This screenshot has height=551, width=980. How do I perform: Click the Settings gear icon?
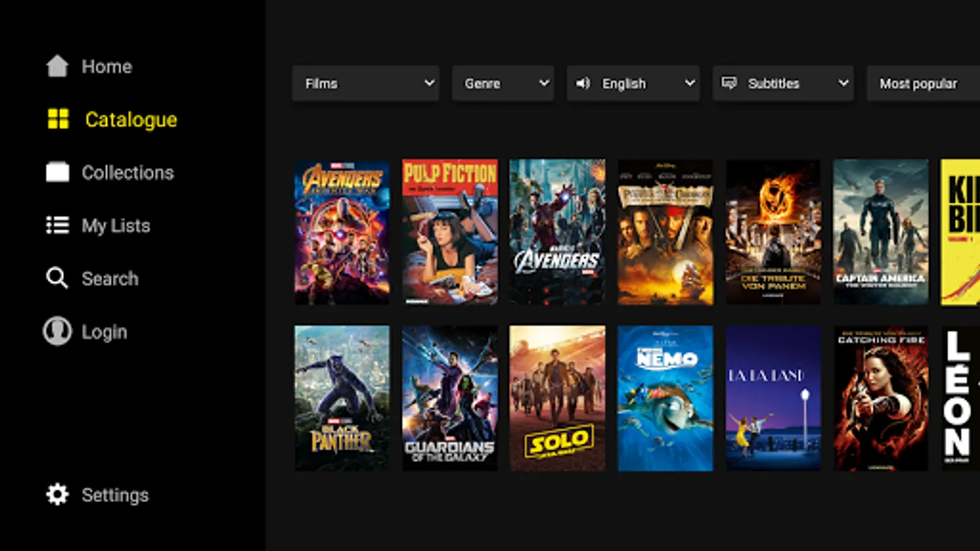click(58, 495)
